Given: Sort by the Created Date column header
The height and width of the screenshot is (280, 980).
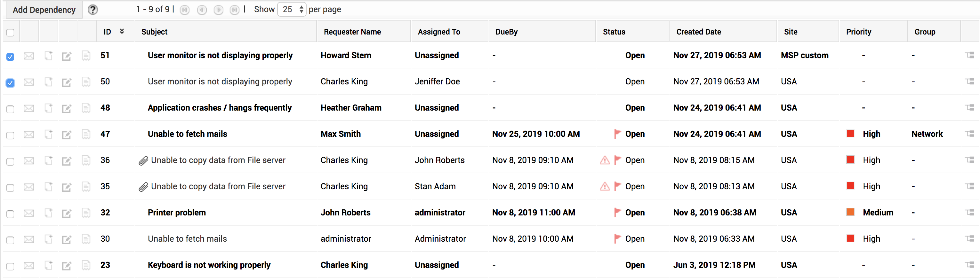Looking at the screenshot, I should (698, 32).
